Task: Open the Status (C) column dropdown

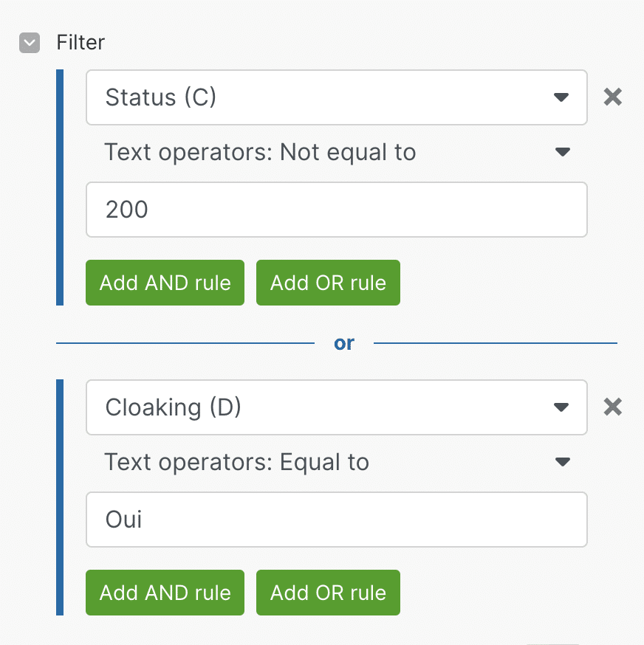Action: pyautogui.click(x=337, y=97)
